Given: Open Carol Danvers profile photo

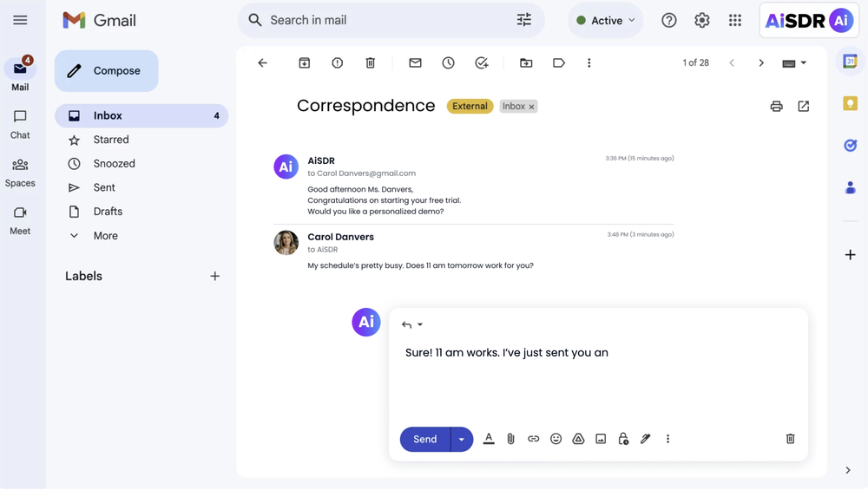Looking at the screenshot, I should [286, 242].
